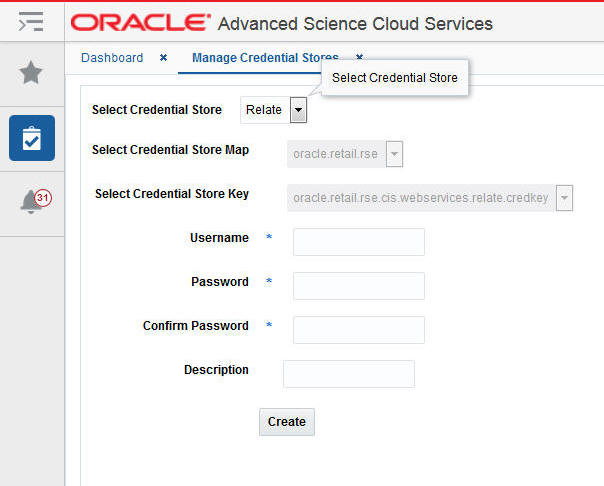The width and height of the screenshot is (604, 486).
Task: Click the Relate credential store value
Action: (x=264, y=110)
